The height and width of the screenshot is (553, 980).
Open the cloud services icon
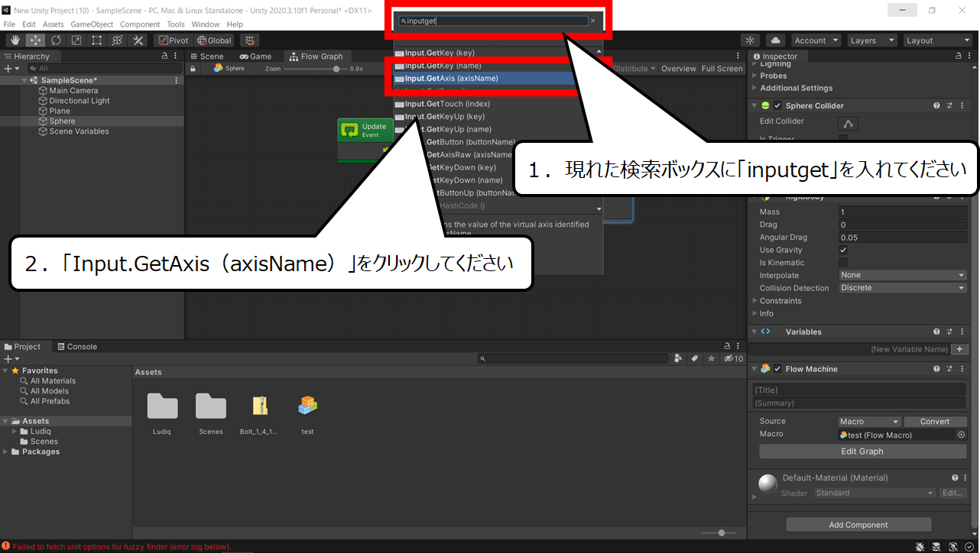775,40
